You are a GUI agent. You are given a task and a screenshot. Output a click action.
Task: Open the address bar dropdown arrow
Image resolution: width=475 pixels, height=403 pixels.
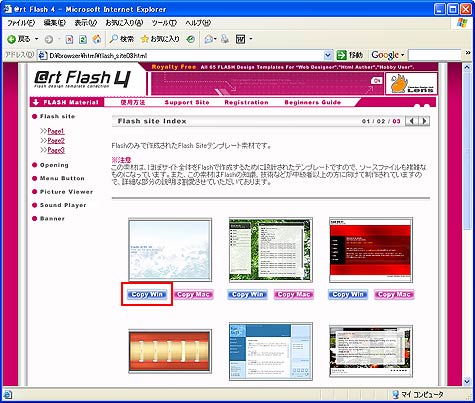[328, 55]
